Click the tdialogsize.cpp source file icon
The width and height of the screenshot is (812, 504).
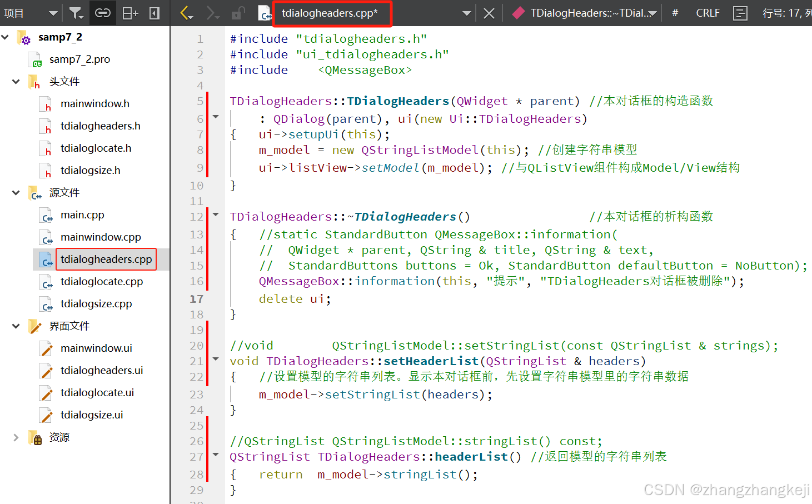coord(46,305)
